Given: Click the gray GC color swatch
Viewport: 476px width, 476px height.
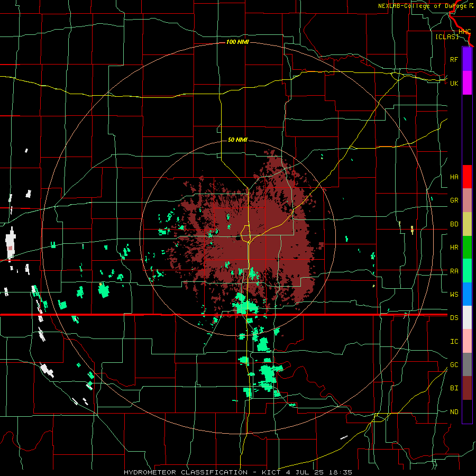Looking at the screenshot, I should (467, 364).
